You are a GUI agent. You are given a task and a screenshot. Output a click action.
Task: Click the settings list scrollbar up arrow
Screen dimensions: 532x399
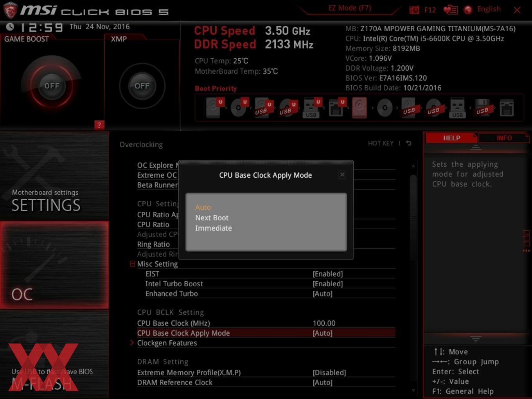click(413, 166)
